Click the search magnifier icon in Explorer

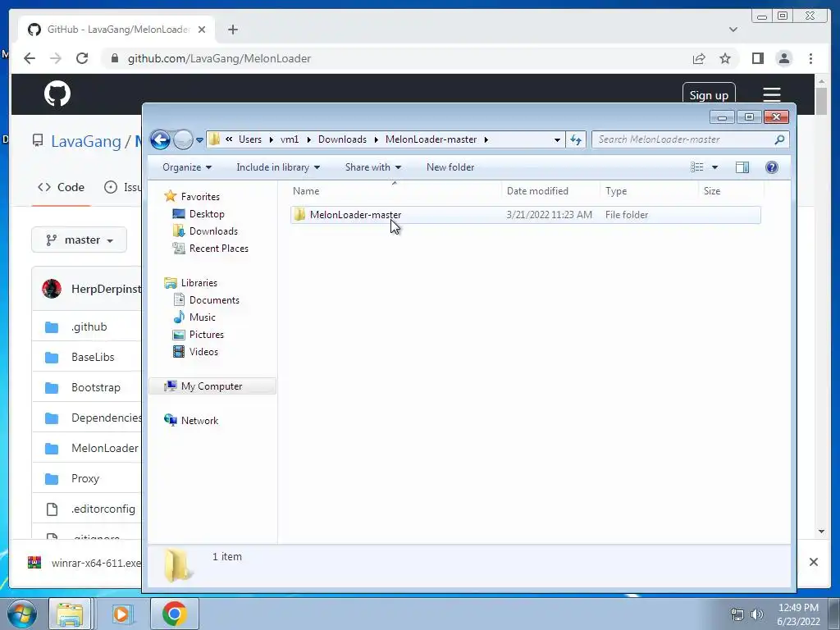point(779,139)
